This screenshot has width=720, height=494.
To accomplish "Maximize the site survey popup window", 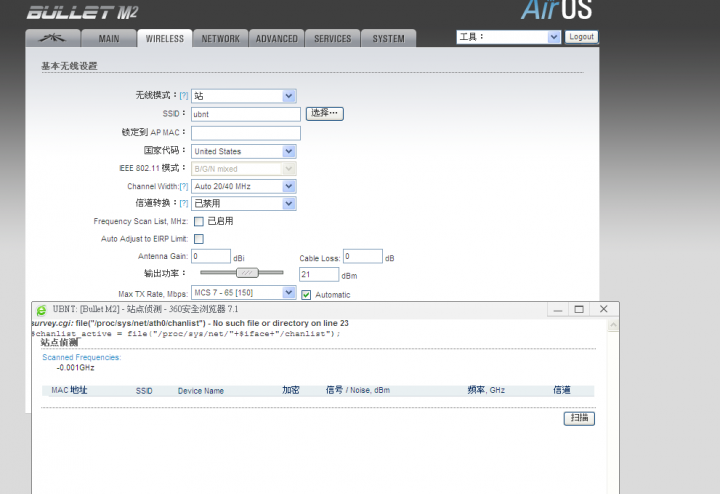I will coord(579,310).
